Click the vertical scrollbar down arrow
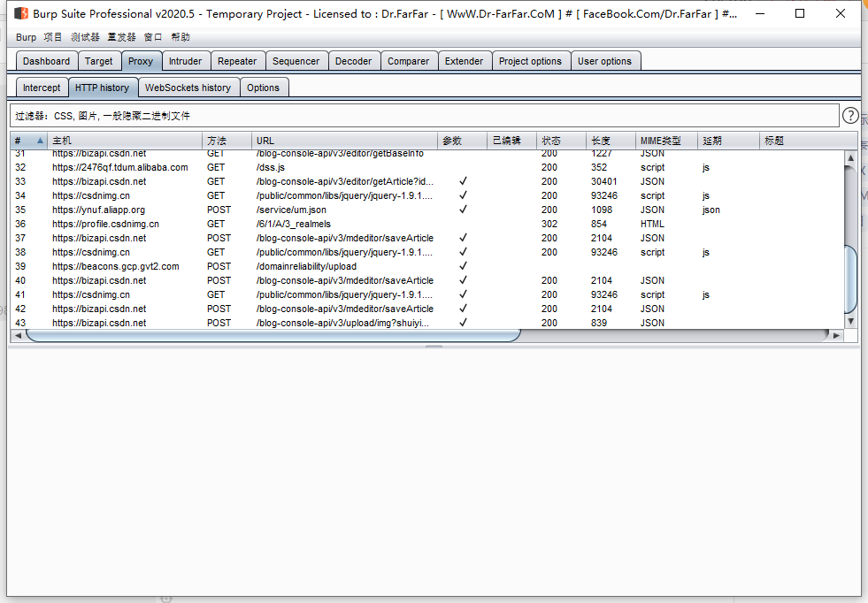The width and height of the screenshot is (868, 603). 851,321
